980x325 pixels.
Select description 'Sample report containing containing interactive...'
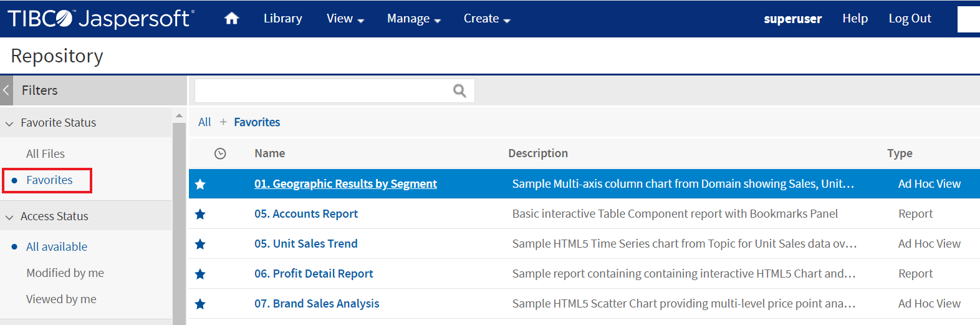(x=684, y=274)
